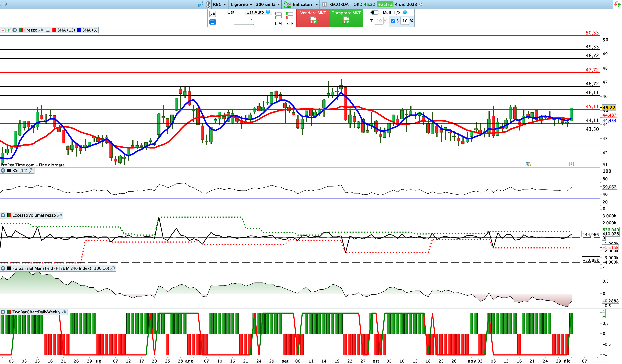Open Forza relat Mansfield settings wrench
This screenshot has height=364, width=622.
point(113,268)
